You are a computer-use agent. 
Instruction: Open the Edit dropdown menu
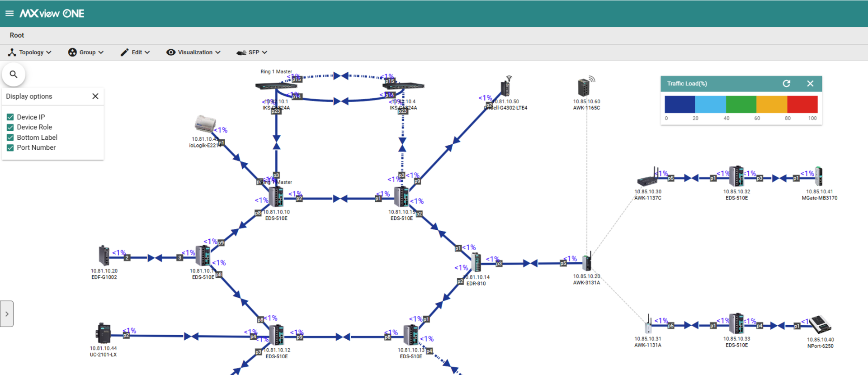coord(135,52)
